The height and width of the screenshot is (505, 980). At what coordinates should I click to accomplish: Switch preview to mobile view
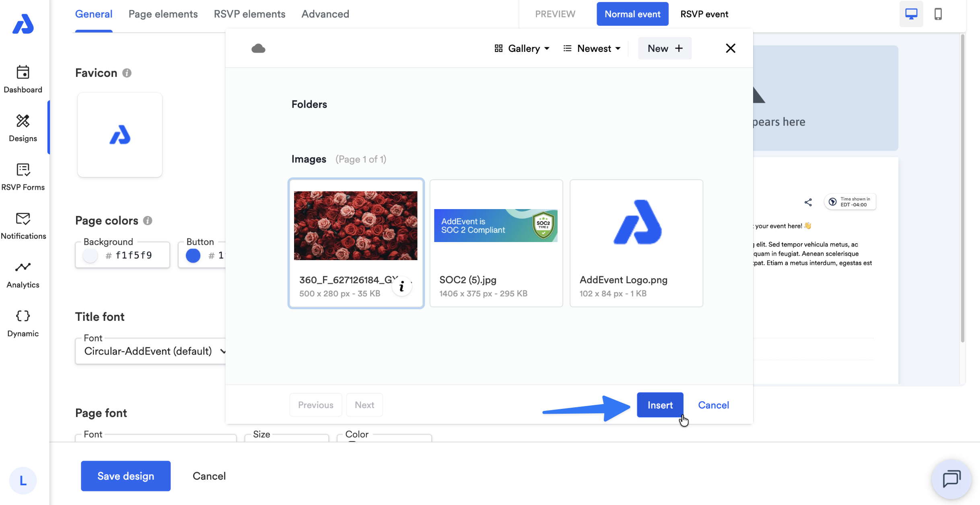click(938, 14)
